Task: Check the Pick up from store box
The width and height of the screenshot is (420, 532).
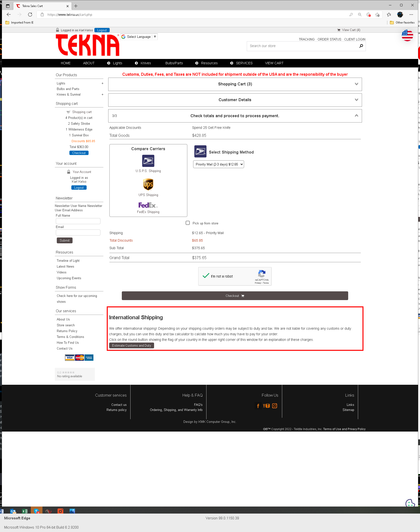Action: tap(188, 223)
